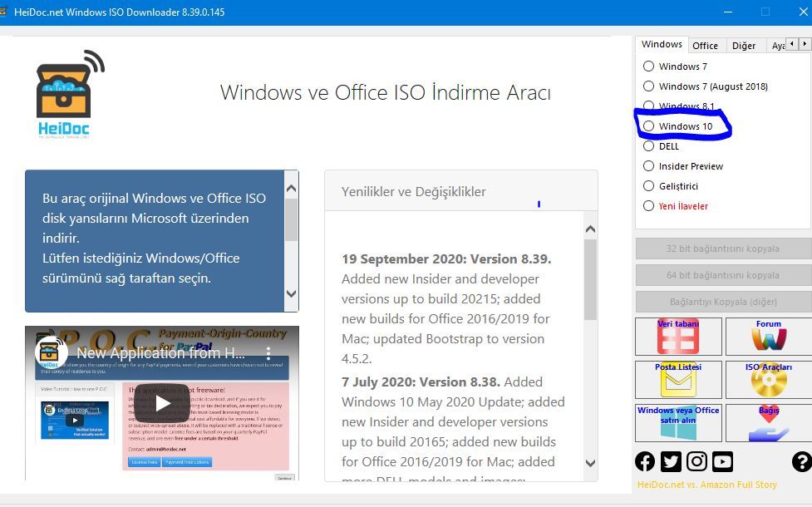Click the help question mark icon
Screen dimensions: 812x507
(802, 461)
